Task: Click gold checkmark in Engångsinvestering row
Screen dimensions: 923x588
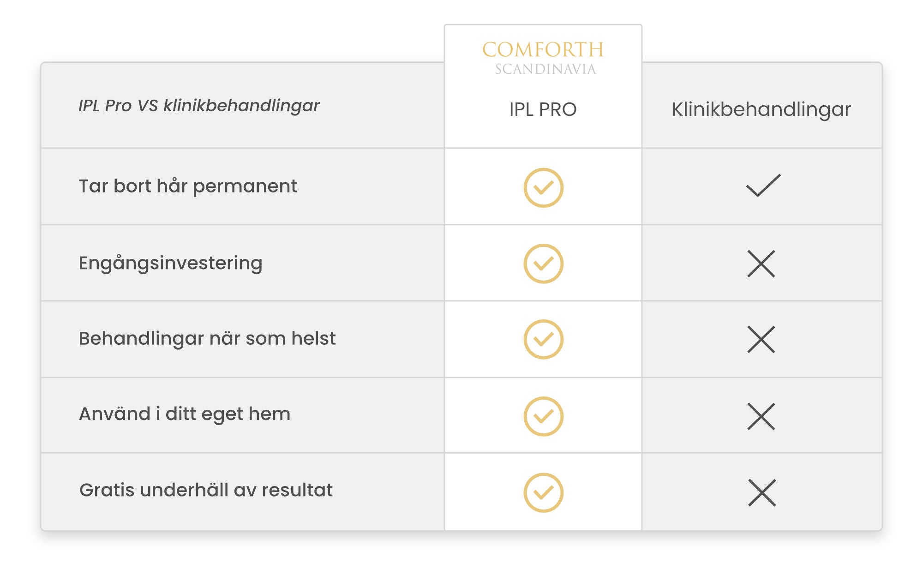Action: (x=543, y=264)
